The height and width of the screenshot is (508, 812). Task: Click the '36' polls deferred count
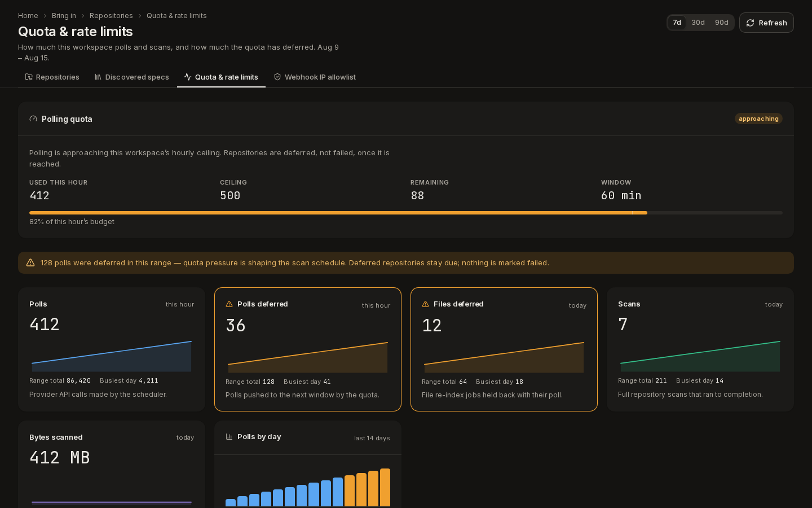(236, 326)
